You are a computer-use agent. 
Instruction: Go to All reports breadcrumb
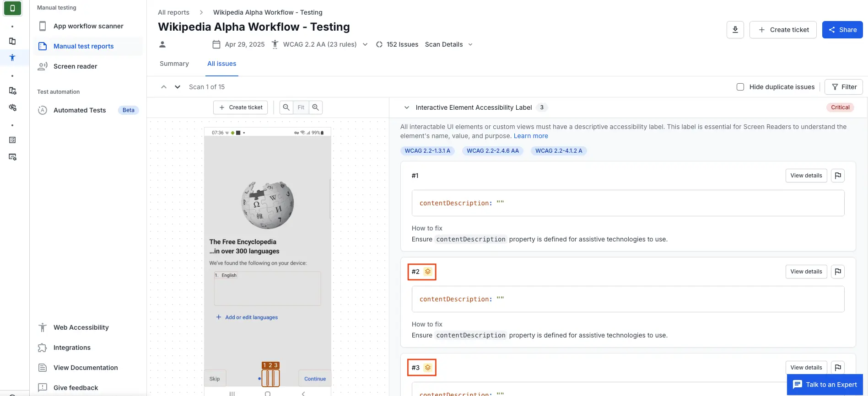pos(173,12)
